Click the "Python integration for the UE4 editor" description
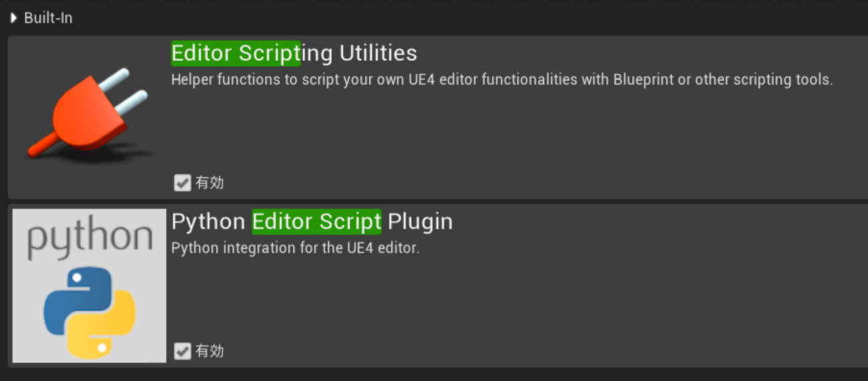The width and height of the screenshot is (868, 381). [x=295, y=248]
